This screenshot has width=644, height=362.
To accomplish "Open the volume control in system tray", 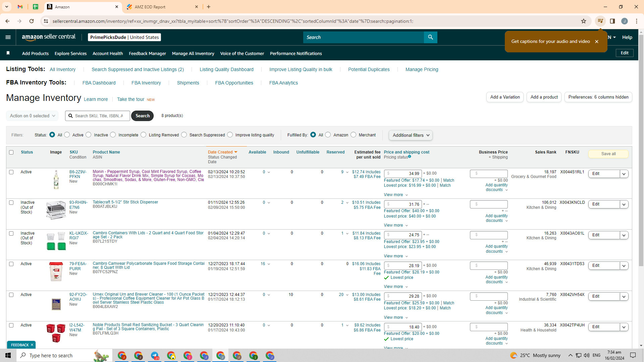I will (x=587, y=355).
